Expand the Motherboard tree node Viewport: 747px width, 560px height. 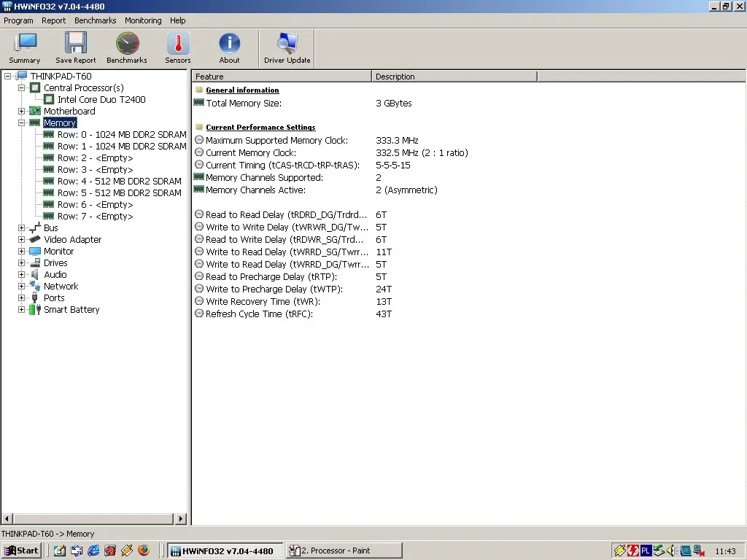(x=21, y=111)
